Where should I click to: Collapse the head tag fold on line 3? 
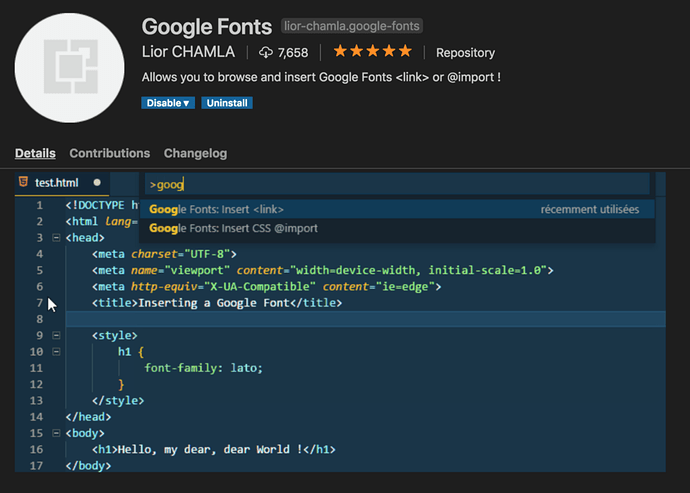pos(56,238)
